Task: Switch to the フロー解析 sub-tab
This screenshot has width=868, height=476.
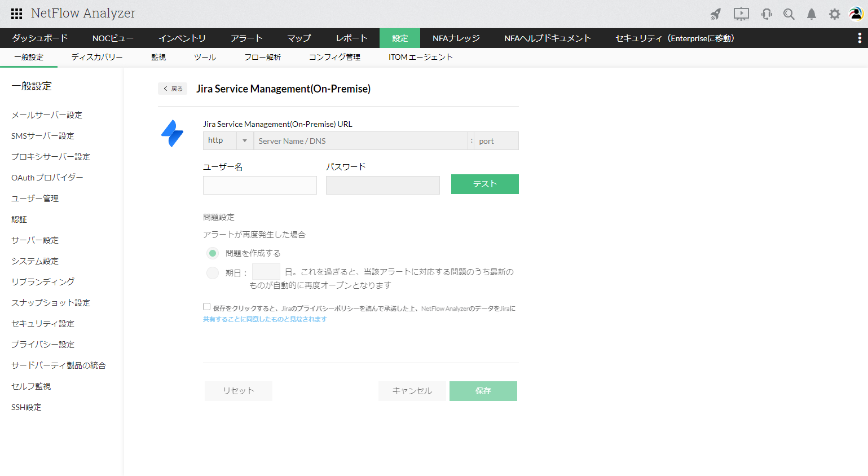Action: [x=262, y=58]
